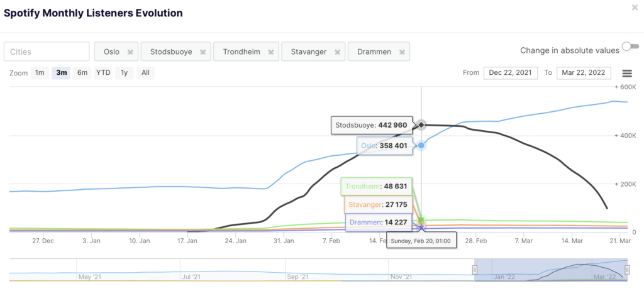Edit the From date Dec 22, 2021
This screenshot has height=291, width=644.
pyautogui.click(x=511, y=73)
